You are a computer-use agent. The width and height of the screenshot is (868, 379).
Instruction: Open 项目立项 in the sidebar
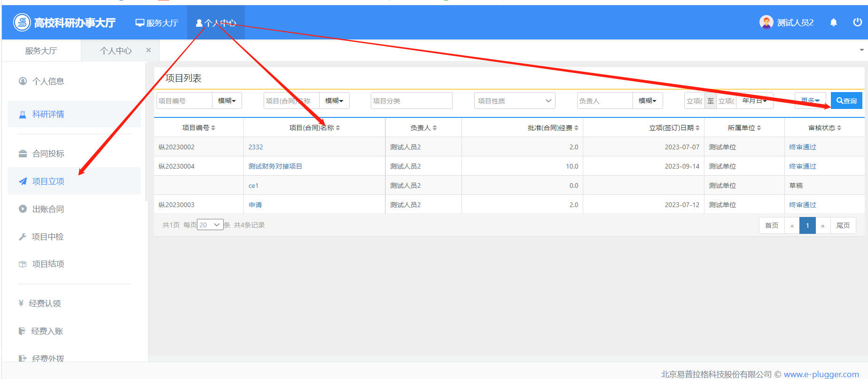[x=48, y=181]
